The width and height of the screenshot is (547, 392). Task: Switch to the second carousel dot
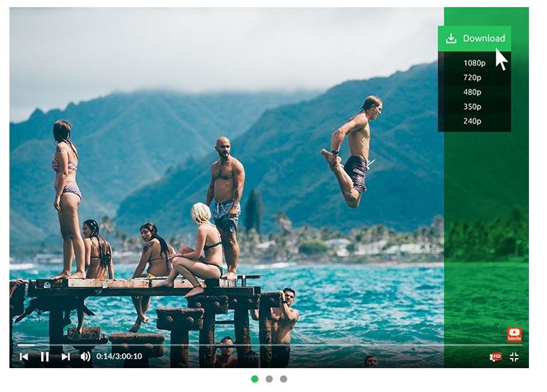pyautogui.click(x=269, y=379)
